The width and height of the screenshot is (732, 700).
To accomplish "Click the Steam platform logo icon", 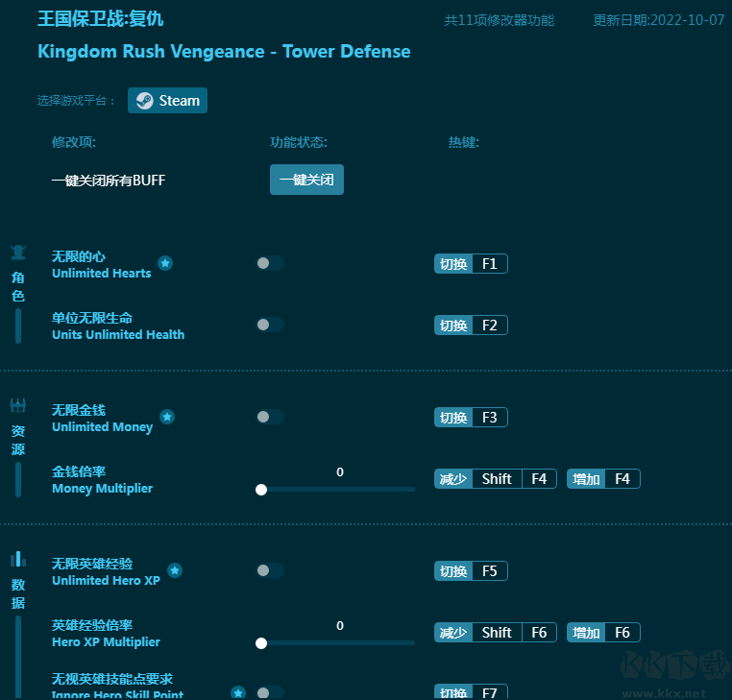I will tap(145, 100).
